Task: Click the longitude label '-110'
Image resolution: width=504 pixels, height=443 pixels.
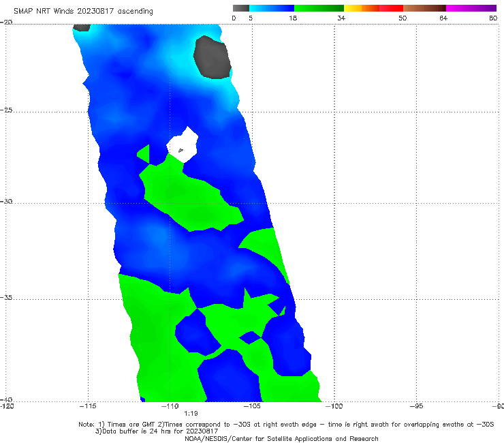Action: coord(170,406)
